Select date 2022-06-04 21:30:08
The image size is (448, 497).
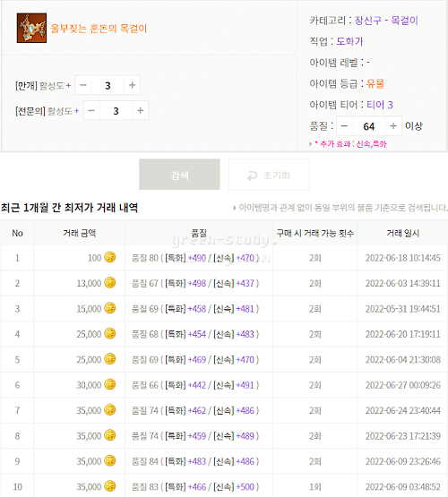pyautogui.click(x=402, y=359)
